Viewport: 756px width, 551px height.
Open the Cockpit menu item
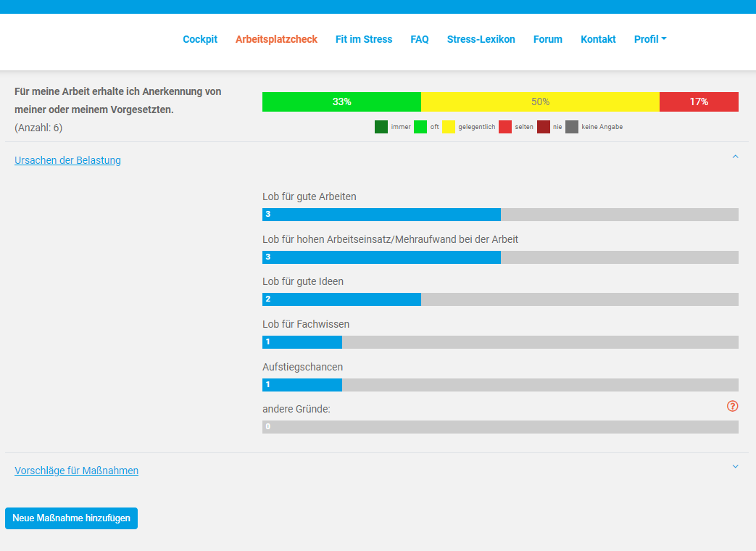(x=200, y=39)
